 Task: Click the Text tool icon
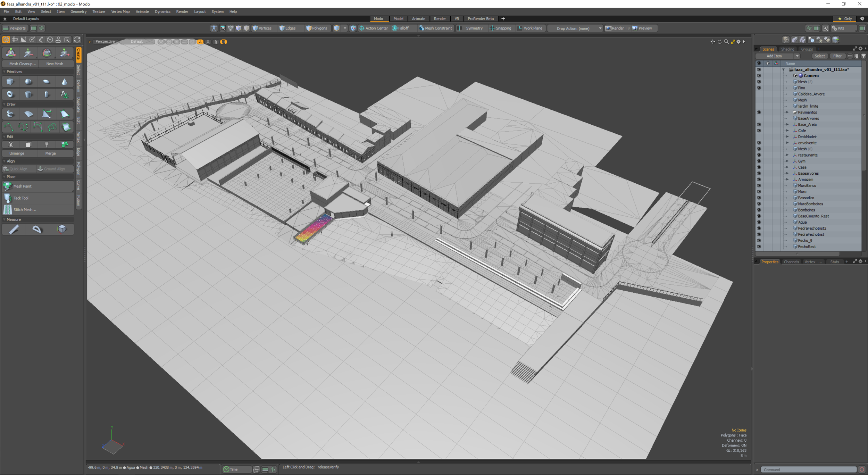(64, 94)
